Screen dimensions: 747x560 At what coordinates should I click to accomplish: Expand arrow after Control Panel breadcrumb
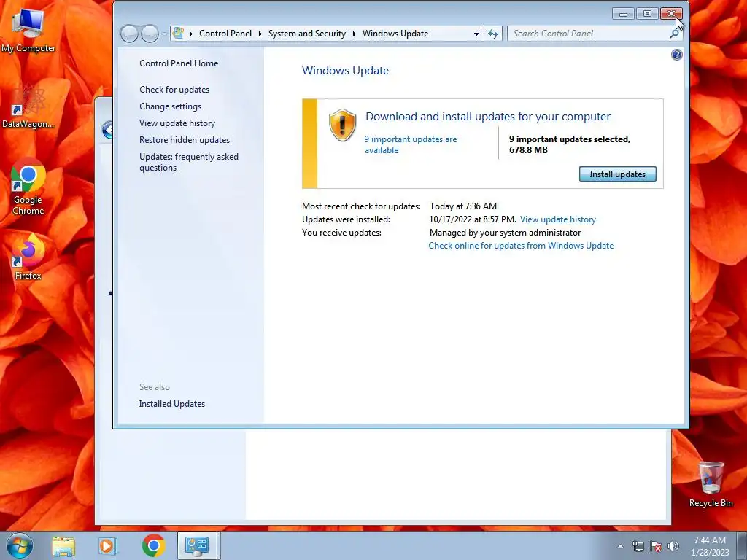point(260,34)
